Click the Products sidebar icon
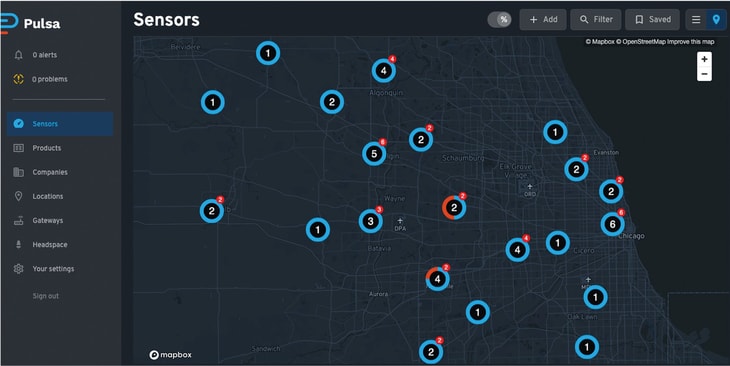The width and height of the screenshot is (730, 366). [x=19, y=148]
